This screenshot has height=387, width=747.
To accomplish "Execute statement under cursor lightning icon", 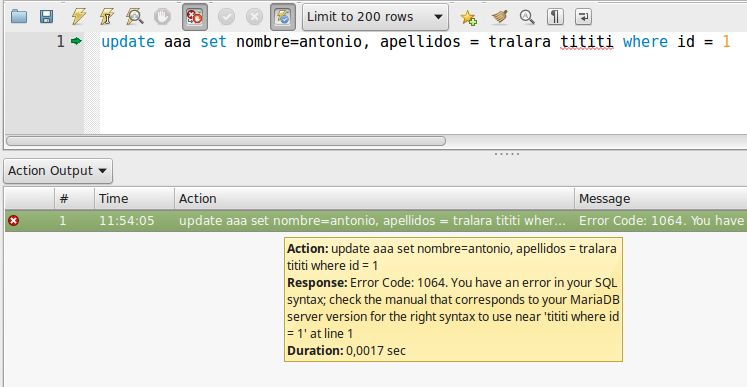I will [107, 17].
